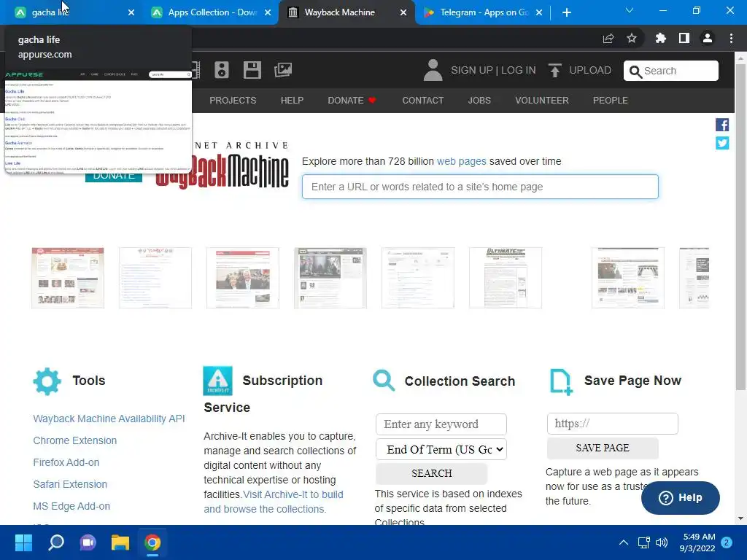Open Chrome profile avatar icon
The width and height of the screenshot is (747, 560).
pyautogui.click(x=708, y=38)
